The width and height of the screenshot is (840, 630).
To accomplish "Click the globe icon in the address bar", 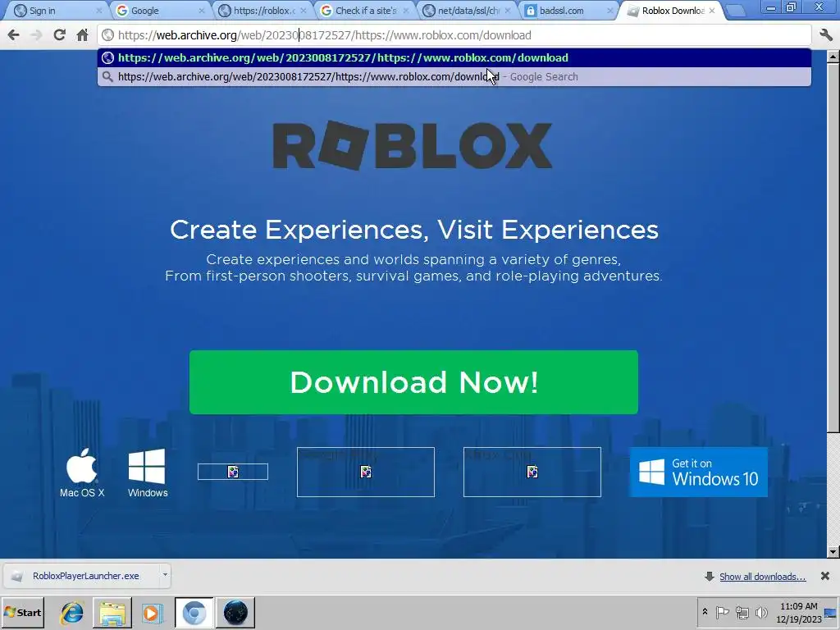I will (x=108, y=35).
